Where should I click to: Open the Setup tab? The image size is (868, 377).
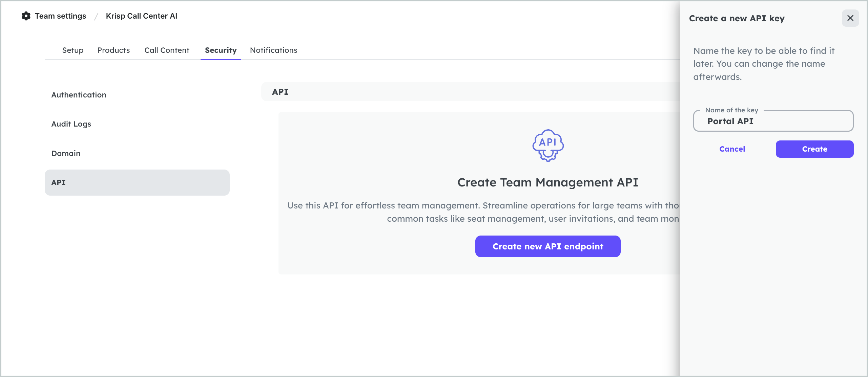click(73, 50)
